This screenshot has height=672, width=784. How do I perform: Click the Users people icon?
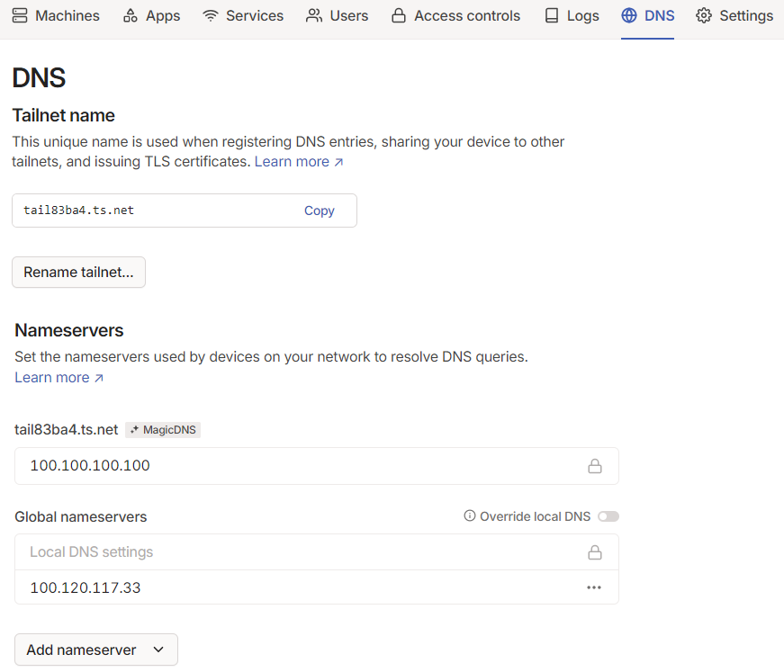(x=314, y=16)
